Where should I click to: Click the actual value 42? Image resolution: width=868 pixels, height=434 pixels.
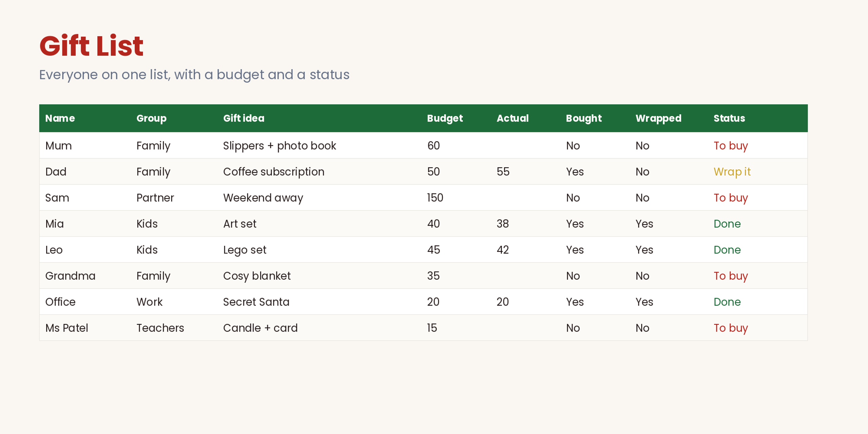tap(503, 250)
